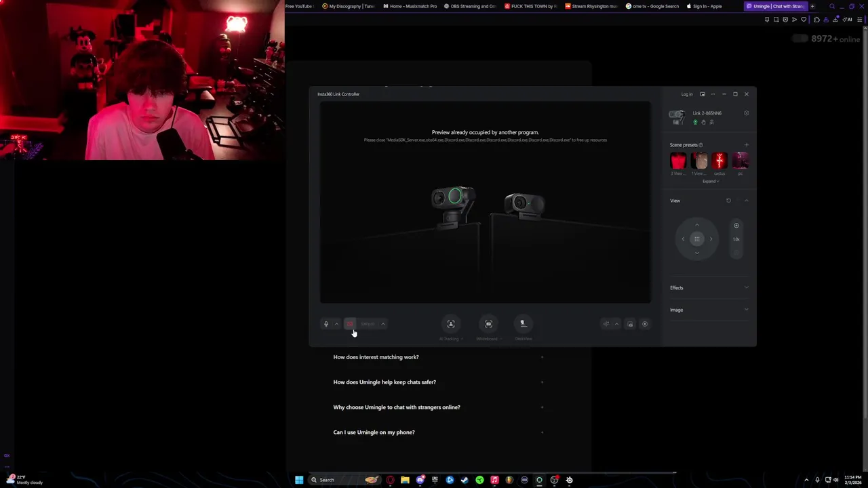
Task: Take a snapshot with the camera capture icon
Action: click(x=630, y=324)
